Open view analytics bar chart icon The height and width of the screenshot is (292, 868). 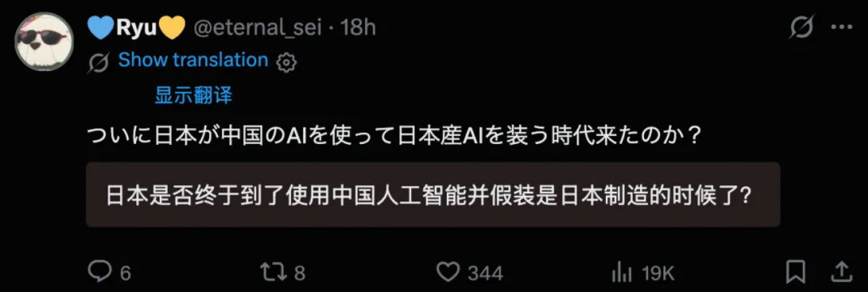click(x=622, y=272)
